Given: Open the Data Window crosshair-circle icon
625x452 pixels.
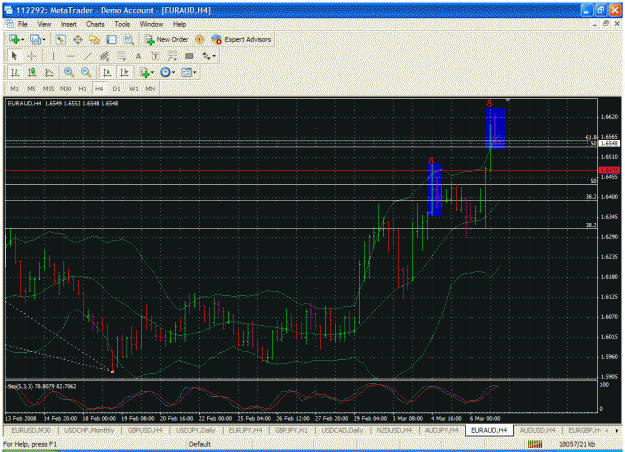Looking at the screenshot, I should point(78,39).
